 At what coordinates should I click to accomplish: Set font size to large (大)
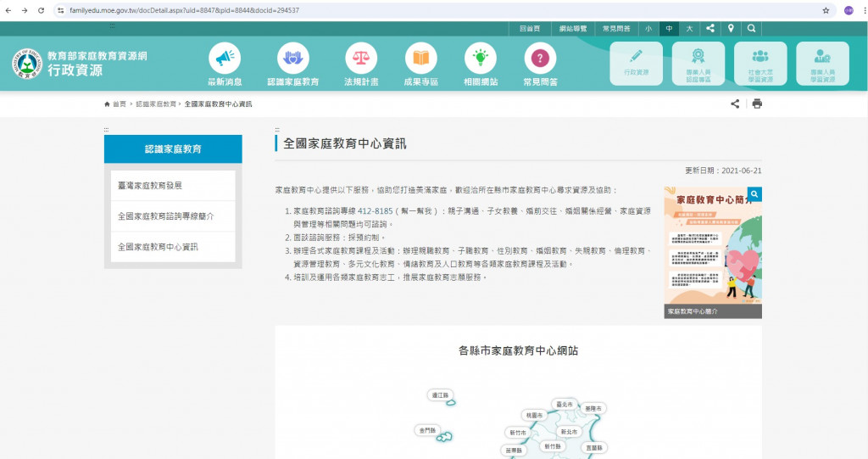(689, 28)
